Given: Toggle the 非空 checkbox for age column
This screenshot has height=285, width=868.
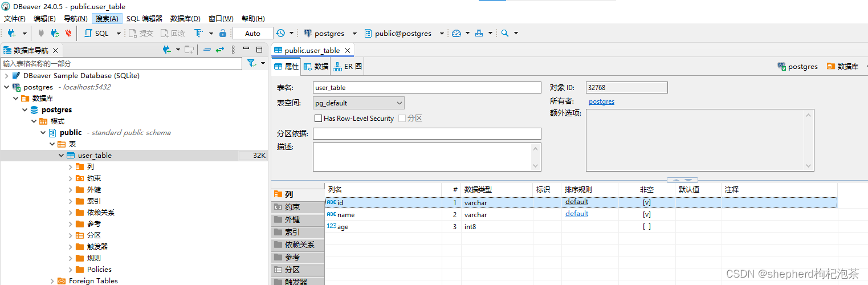Looking at the screenshot, I should coord(647,227).
